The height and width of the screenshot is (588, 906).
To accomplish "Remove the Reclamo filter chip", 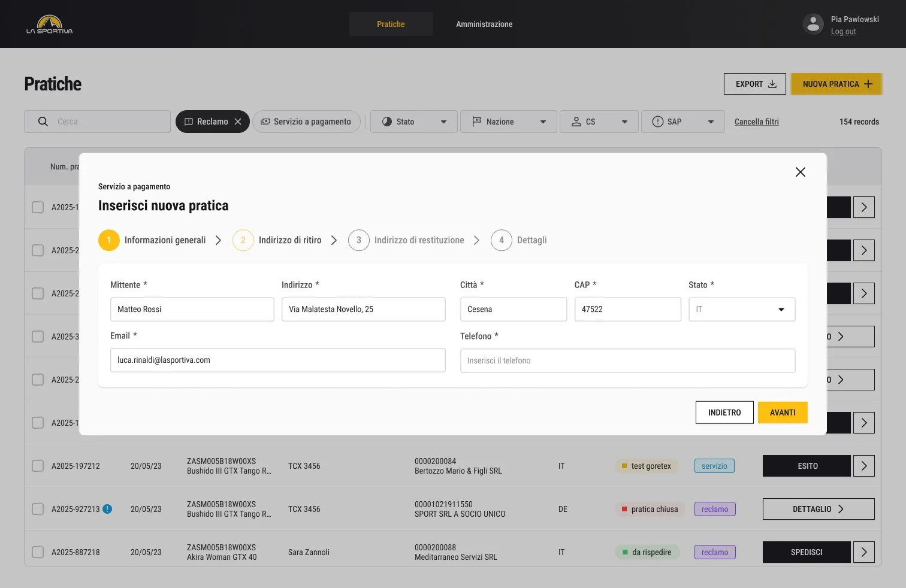I will tap(238, 122).
